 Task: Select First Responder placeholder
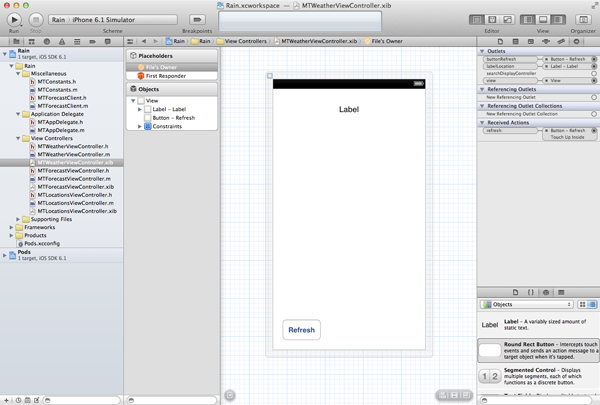coord(172,76)
